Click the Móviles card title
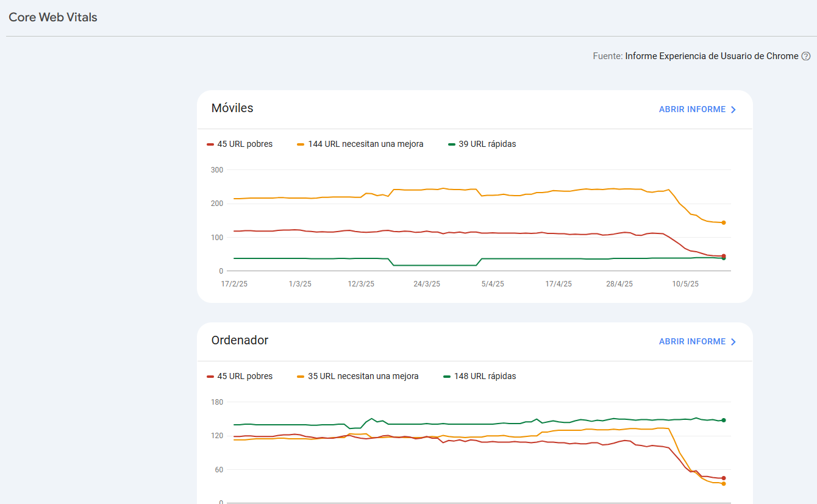Viewport: 817px width, 504px height. point(232,108)
